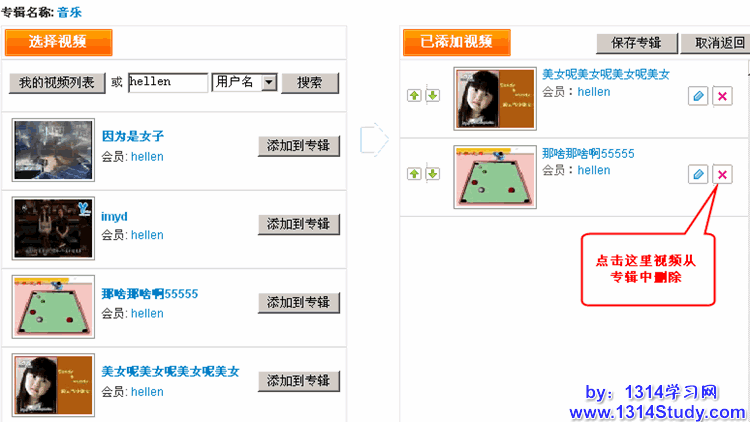
Task: Add the imyd video to the album
Action: coord(299,224)
